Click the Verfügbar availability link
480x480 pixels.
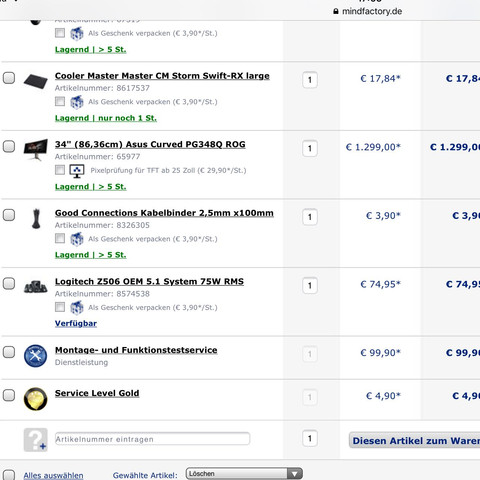tap(76, 324)
